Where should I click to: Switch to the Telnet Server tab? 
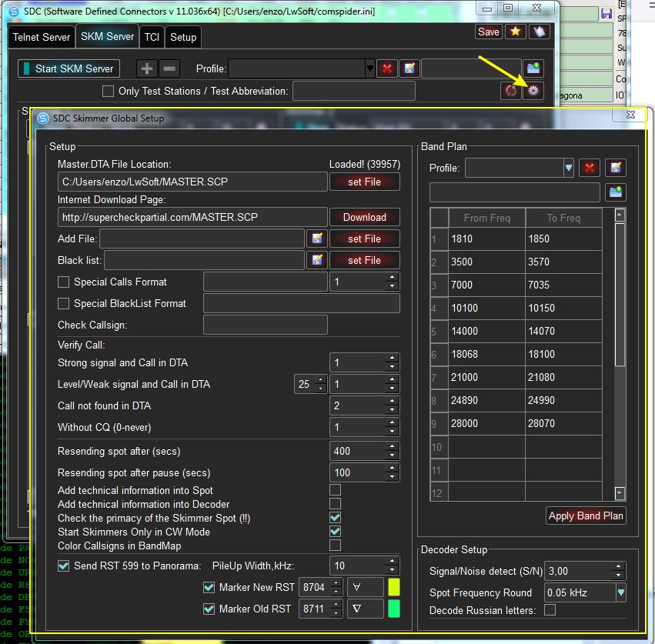[x=41, y=36]
